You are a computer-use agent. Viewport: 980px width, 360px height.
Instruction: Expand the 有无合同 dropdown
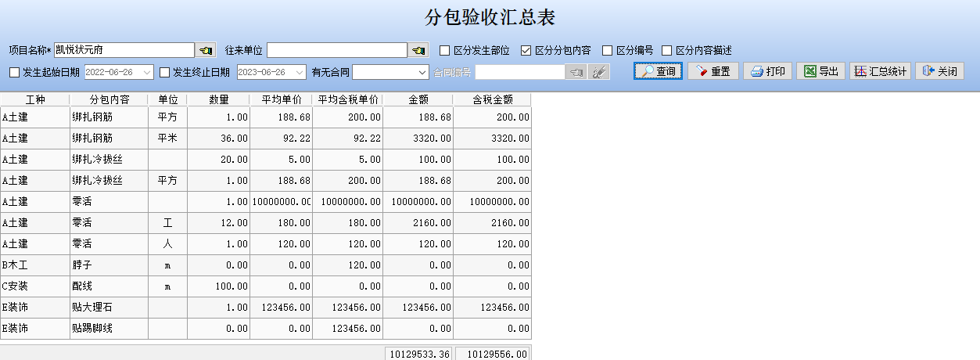pyautogui.click(x=422, y=72)
